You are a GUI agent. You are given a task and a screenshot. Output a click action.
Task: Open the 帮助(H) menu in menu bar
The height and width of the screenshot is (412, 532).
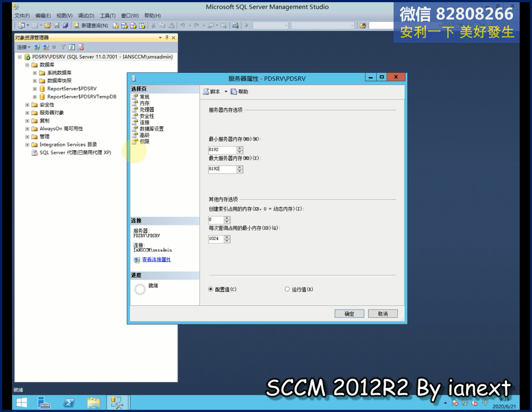153,16
